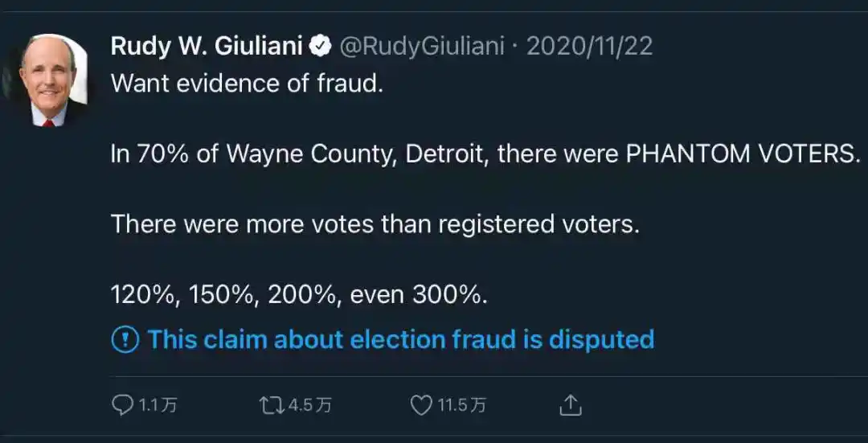Click the like count 11.5万
The image size is (868, 443).
click(x=461, y=405)
